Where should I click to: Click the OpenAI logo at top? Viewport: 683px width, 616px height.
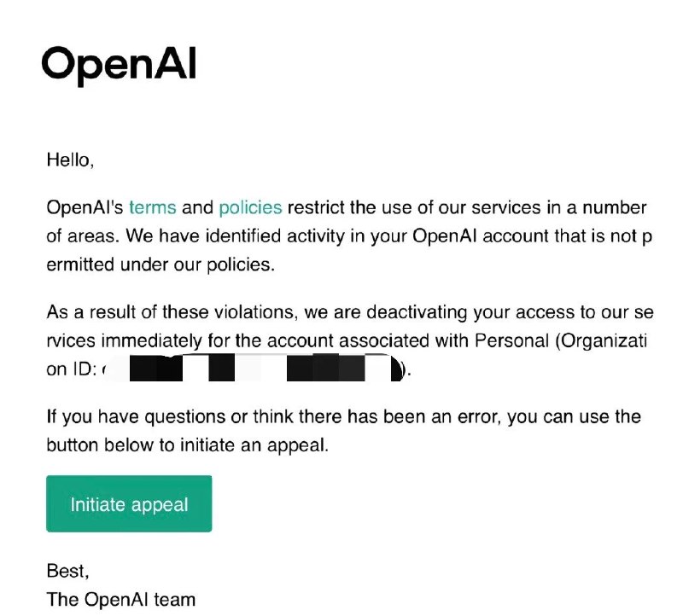(x=119, y=66)
